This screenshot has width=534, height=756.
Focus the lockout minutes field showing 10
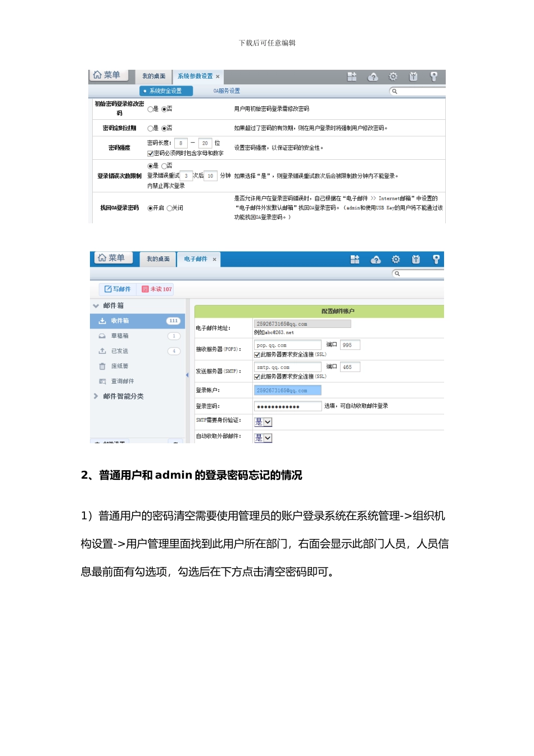click(x=211, y=176)
